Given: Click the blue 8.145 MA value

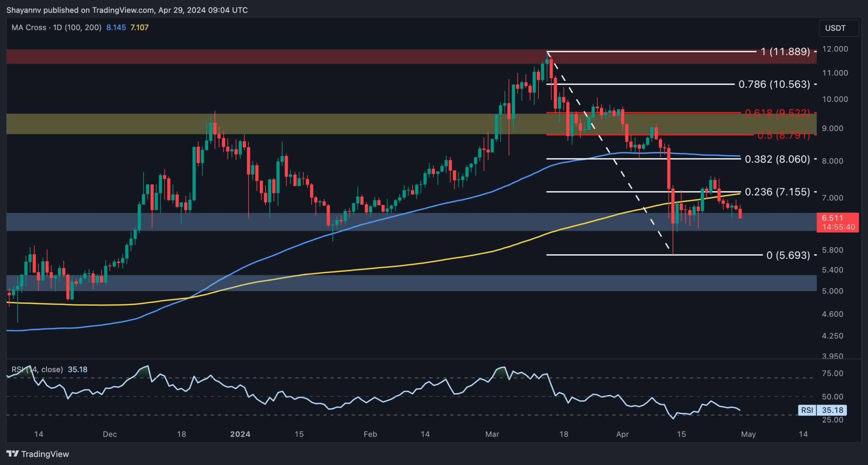Looking at the screenshot, I should pos(116,27).
